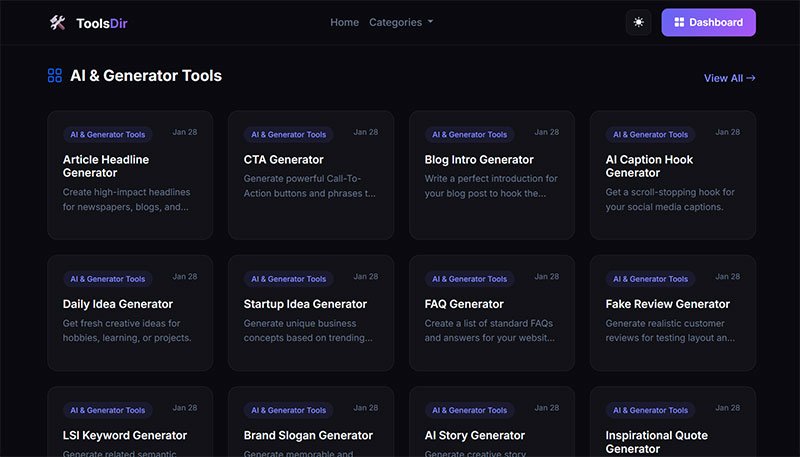800x457 pixels.
Task: Click "Write a perfect introduction" description text
Action: (x=491, y=186)
